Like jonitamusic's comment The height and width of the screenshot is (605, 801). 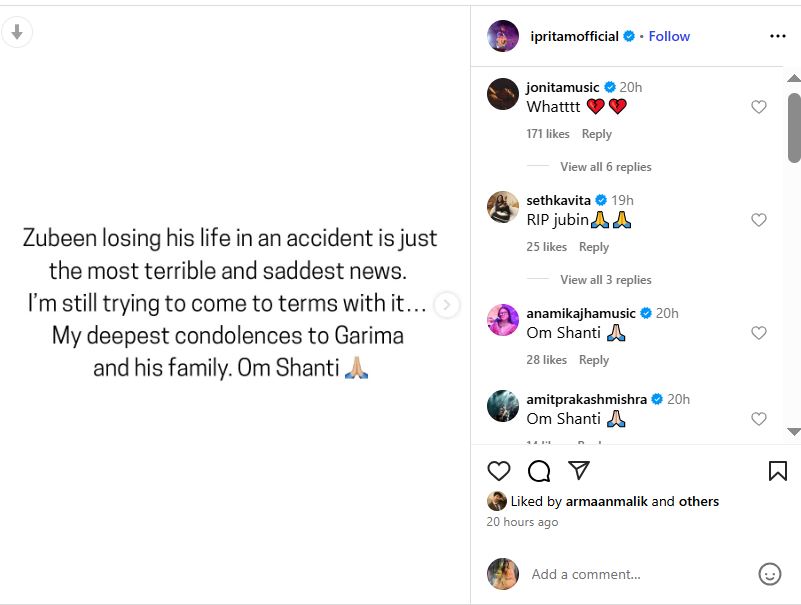[759, 107]
